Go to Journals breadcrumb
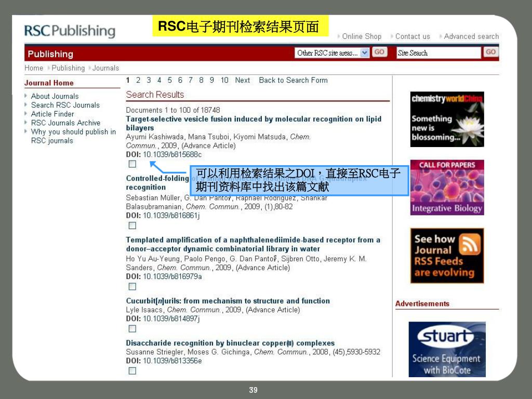The image size is (532, 399). (106, 68)
